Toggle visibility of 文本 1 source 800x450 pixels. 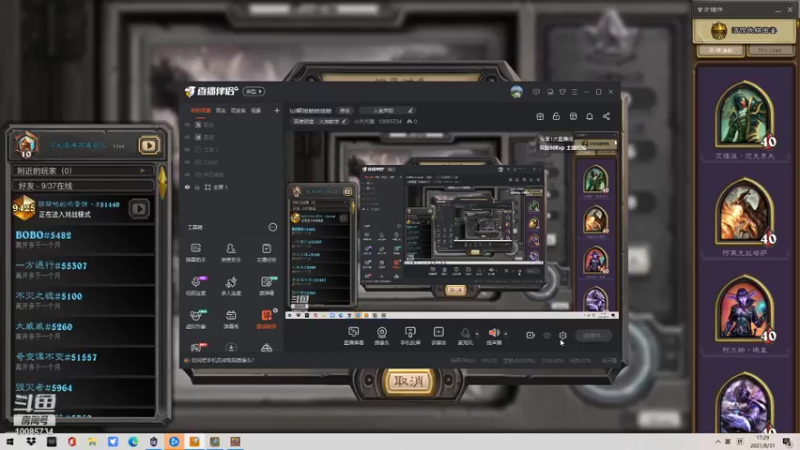coord(187,149)
